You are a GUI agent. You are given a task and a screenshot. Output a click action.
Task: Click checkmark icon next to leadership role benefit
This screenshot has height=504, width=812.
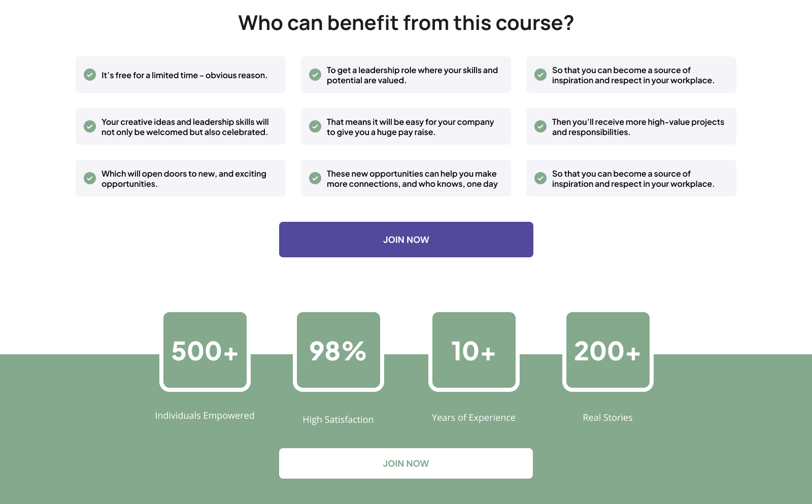tap(315, 75)
